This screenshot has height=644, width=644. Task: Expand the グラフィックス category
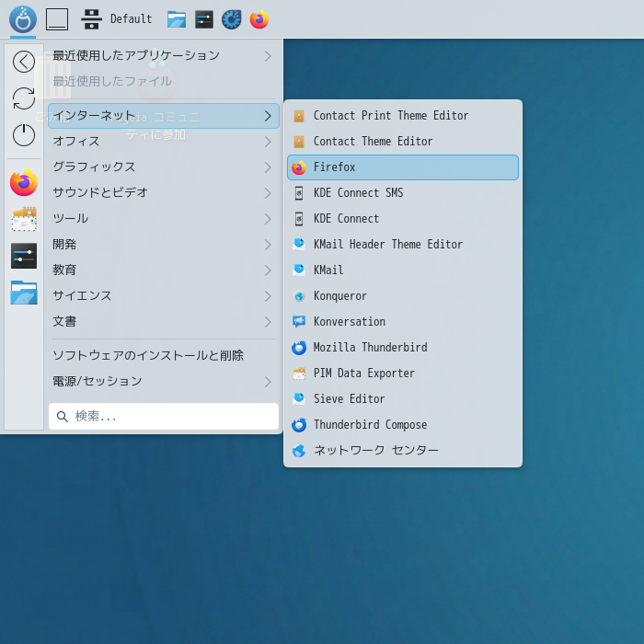[164, 167]
